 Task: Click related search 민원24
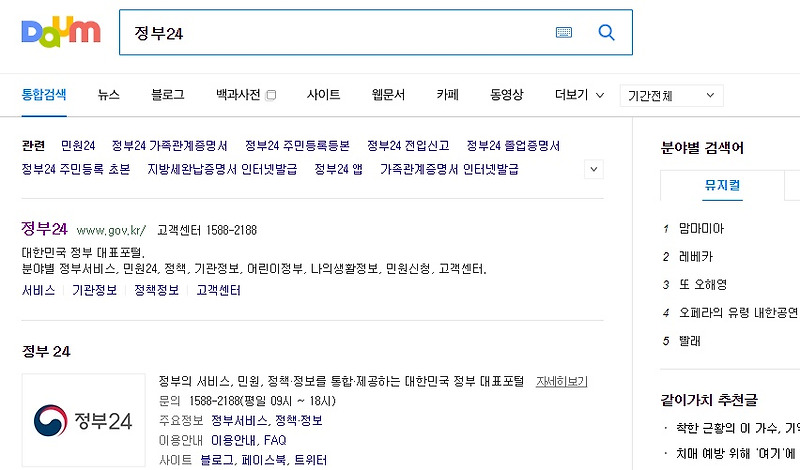click(x=78, y=146)
